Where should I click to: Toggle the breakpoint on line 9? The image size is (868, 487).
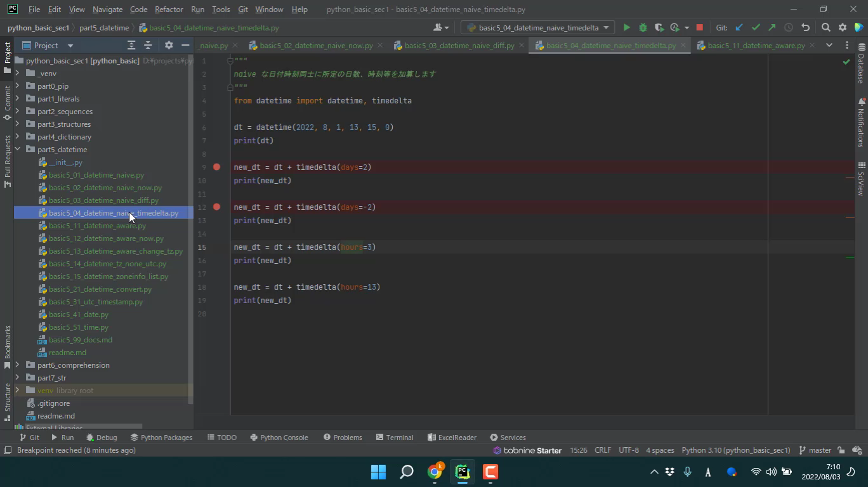coord(217,167)
